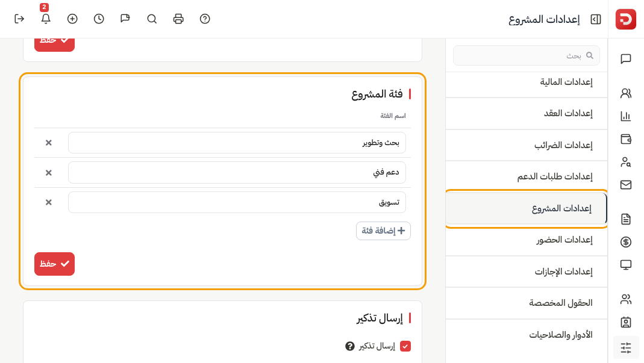
Task: Click help icon beside إرسال تذكير checkbox
Action: coord(350,346)
